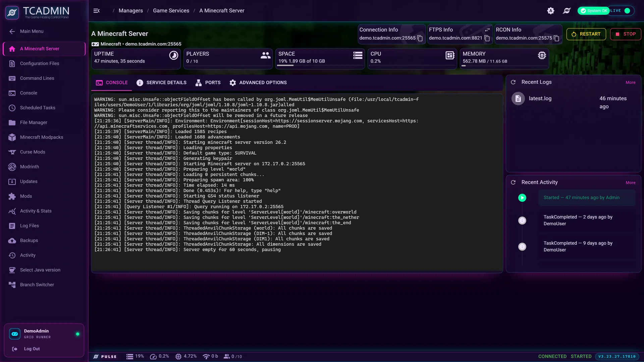Click the Log Out icon
This screenshot has width=644, height=362.
15,349
